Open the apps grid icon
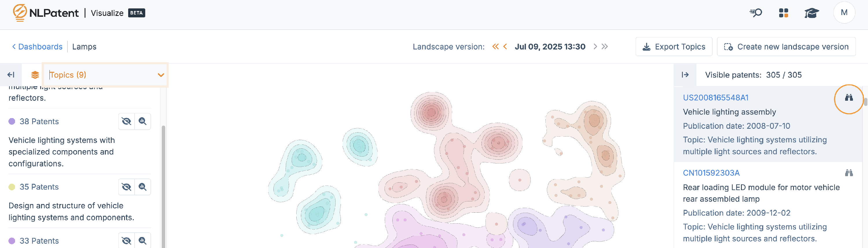 tap(784, 13)
